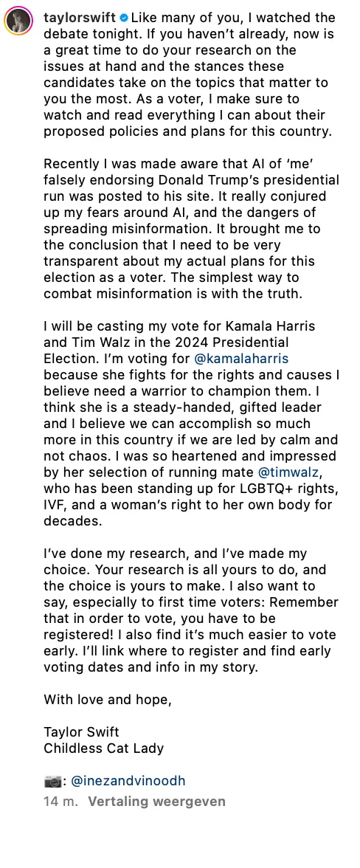Click the camera emoji icon
This screenshot has width=360, height=868.
(x=53, y=781)
